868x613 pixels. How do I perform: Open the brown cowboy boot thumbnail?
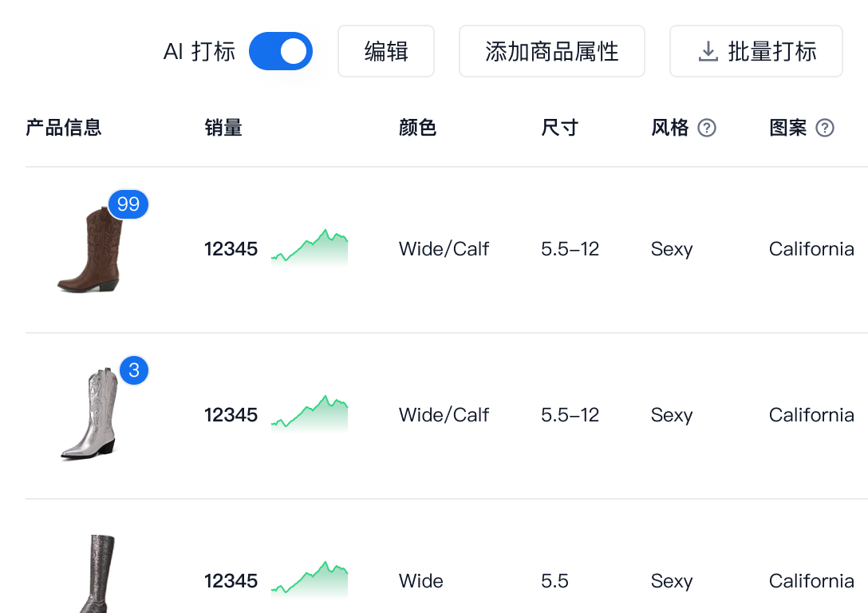89,250
